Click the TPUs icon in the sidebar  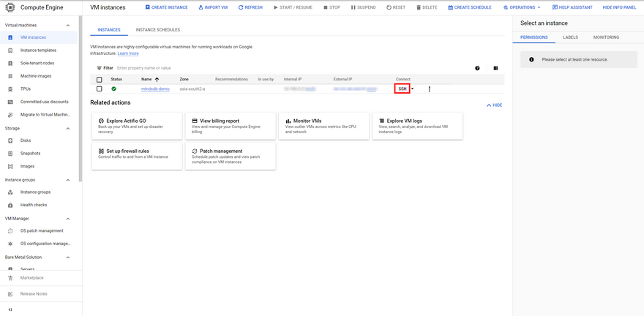[x=10, y=89]
